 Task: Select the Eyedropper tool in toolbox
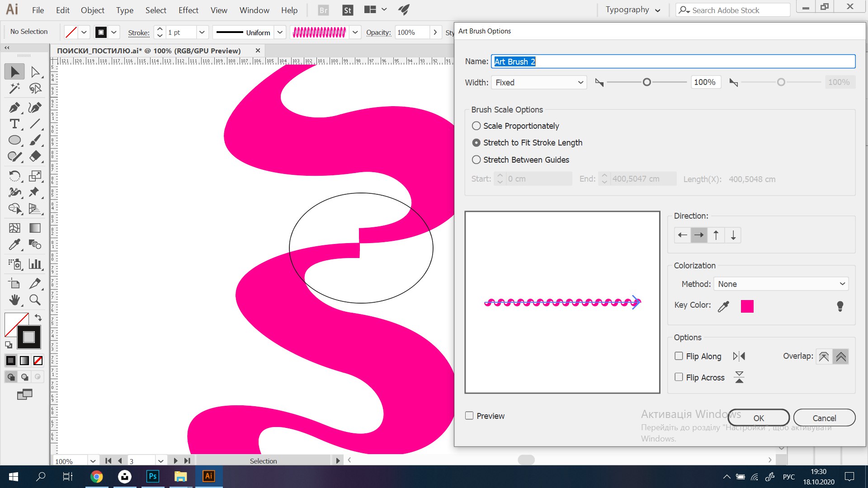14,244
